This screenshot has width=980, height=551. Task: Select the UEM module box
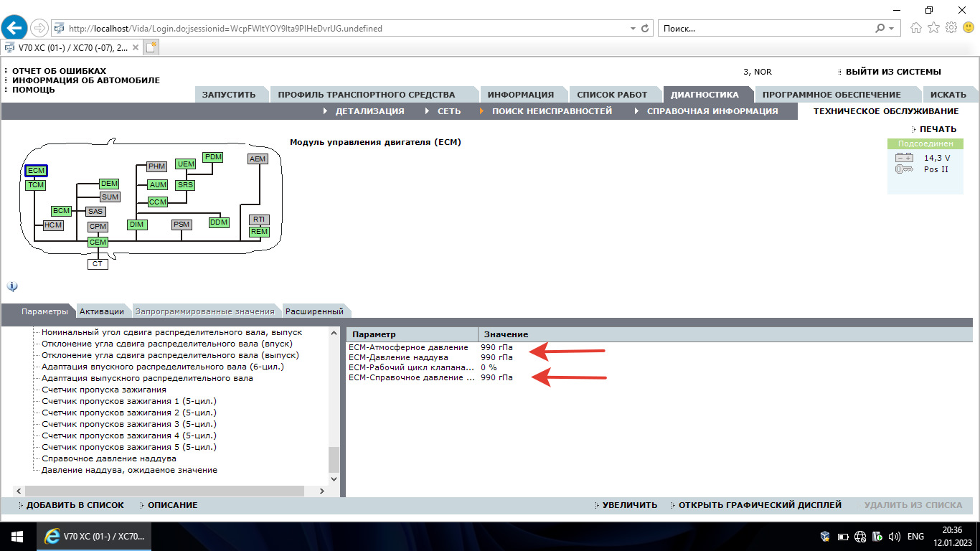pos(186,164)
